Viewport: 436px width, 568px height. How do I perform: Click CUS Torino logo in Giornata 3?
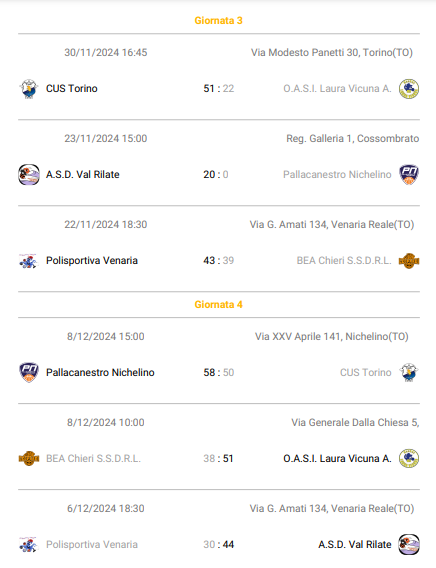click(29, 89)
